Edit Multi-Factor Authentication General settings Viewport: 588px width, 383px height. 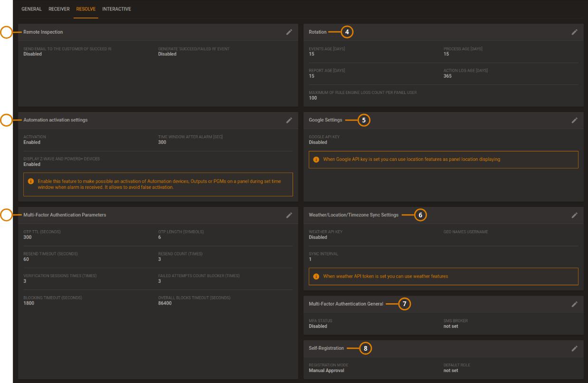[574, 304]
